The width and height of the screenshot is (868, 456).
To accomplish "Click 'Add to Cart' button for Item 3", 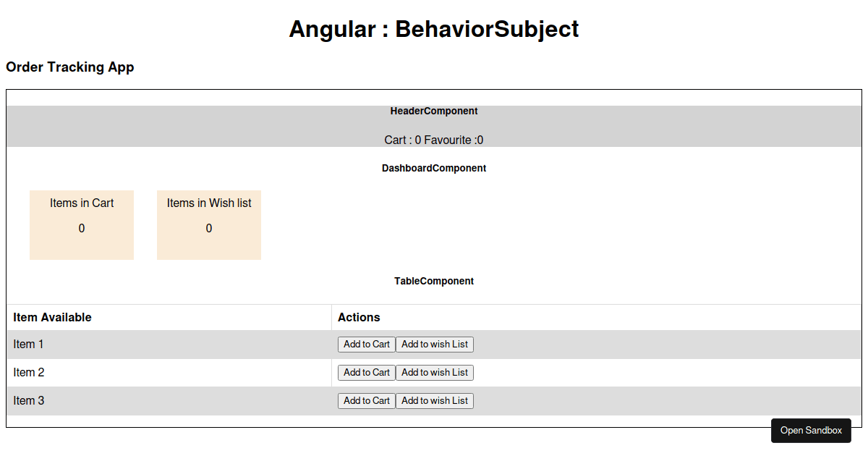I will [x=366, y=400].
